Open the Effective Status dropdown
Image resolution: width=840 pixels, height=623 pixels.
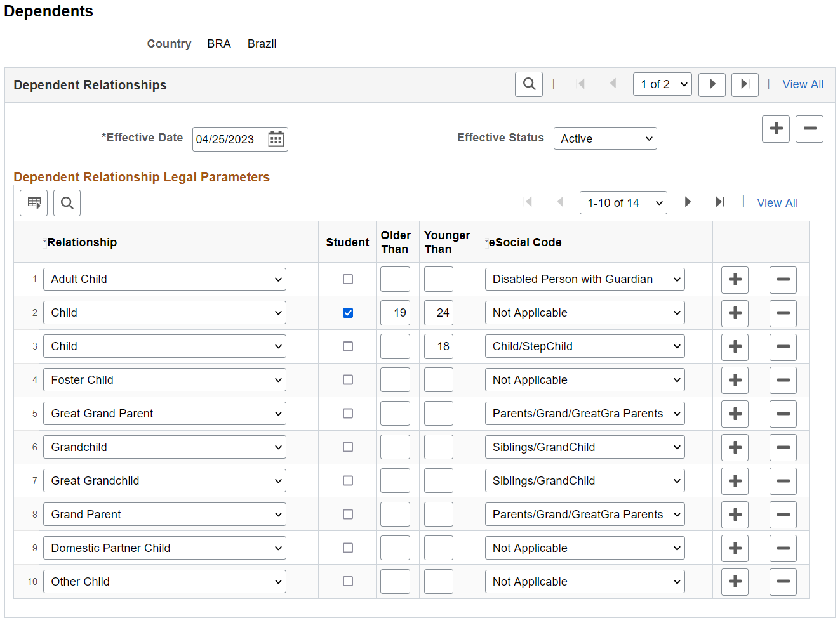(x=605, y=139)
